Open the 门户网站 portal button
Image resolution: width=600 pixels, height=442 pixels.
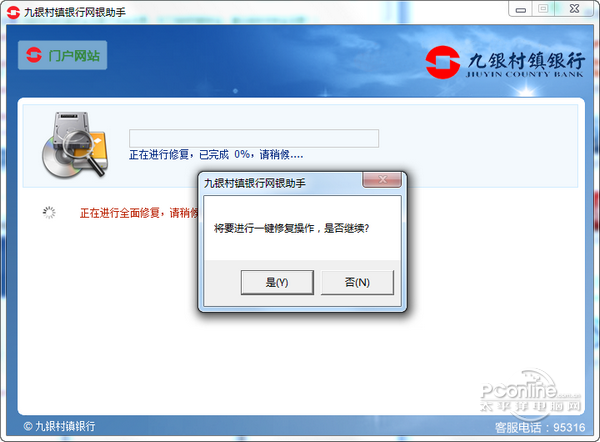[62, 55]
